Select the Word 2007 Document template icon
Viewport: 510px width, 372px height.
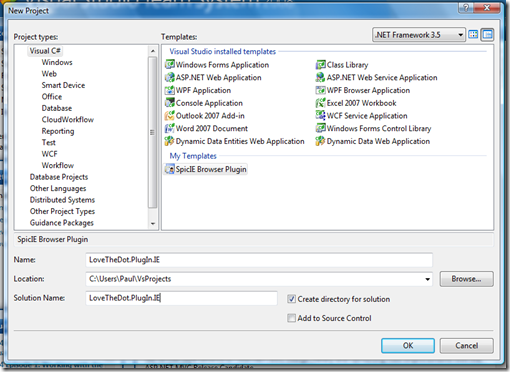[x=170, y=128]
